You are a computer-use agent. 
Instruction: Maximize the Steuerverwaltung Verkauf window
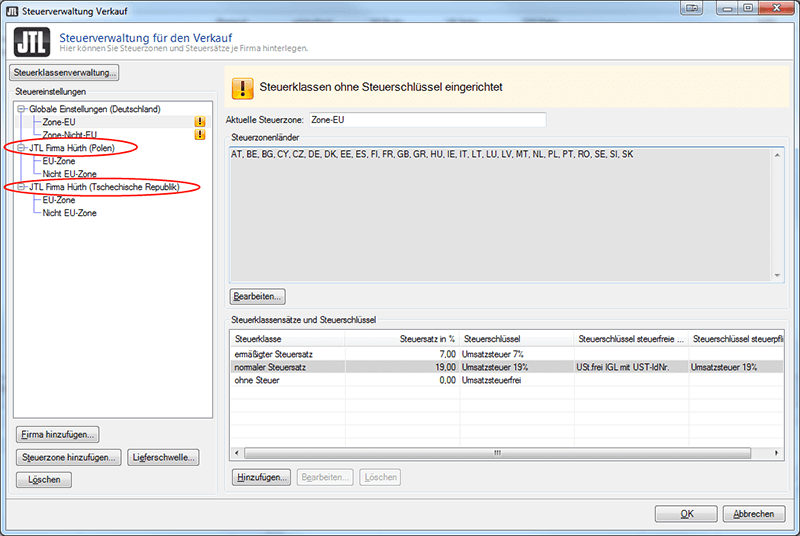click(x=748, y=8)
